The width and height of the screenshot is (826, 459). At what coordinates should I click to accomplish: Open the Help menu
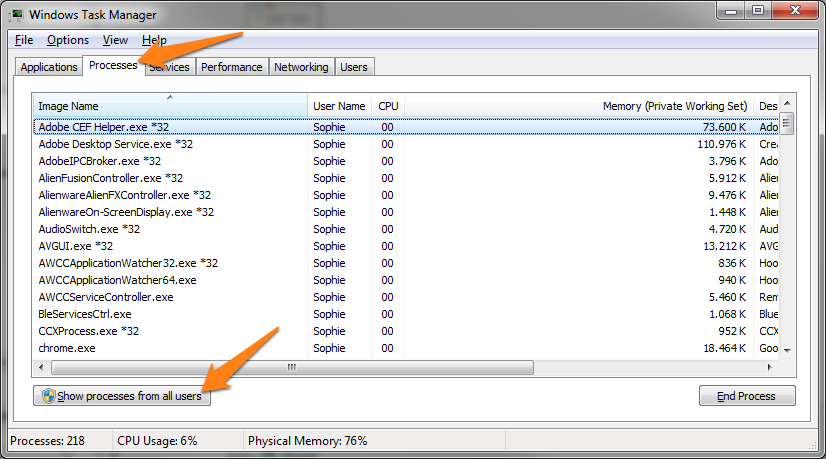click(x=154, y=40)
